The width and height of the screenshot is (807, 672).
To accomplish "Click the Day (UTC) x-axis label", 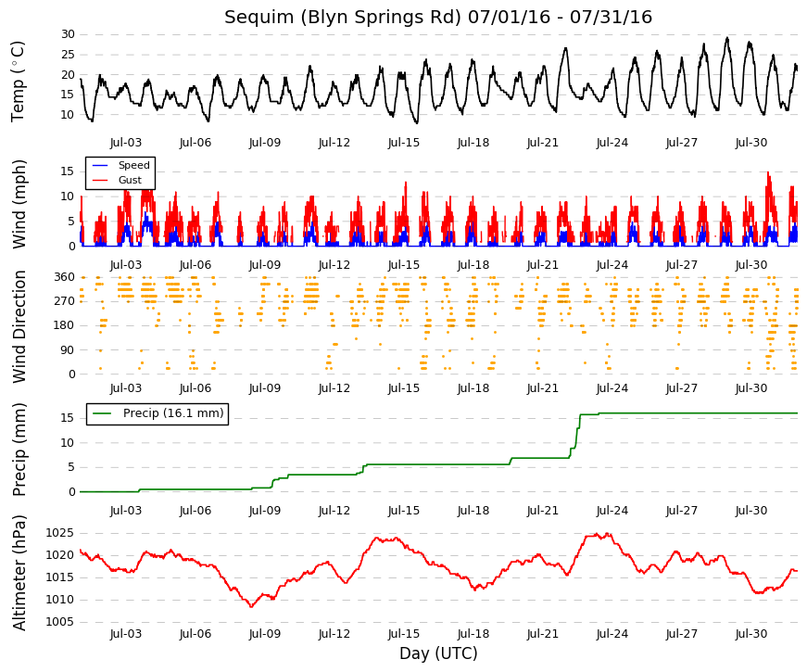I will (438, 653).
